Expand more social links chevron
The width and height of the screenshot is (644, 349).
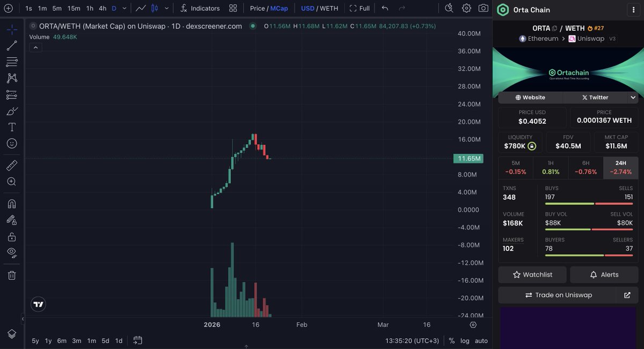click(x=633, y=97)
